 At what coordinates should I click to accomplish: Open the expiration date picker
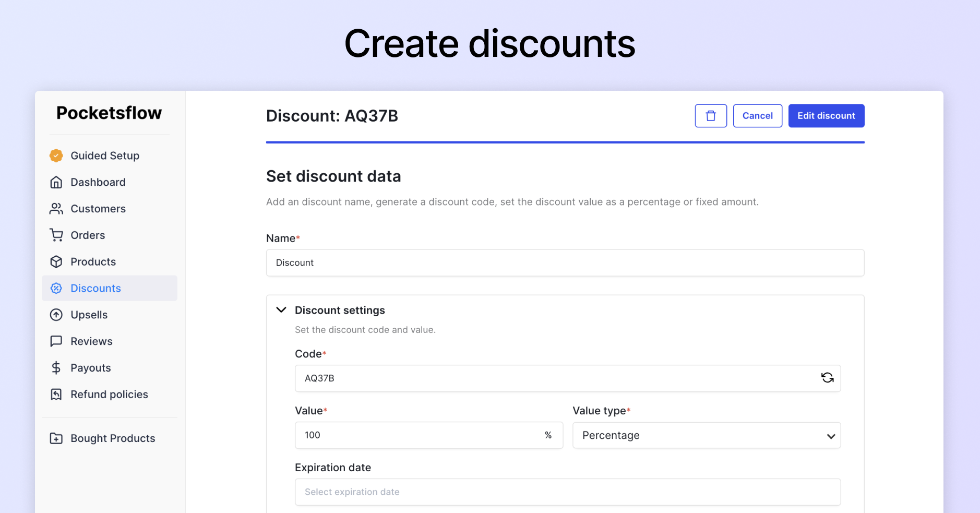(568, 492)
